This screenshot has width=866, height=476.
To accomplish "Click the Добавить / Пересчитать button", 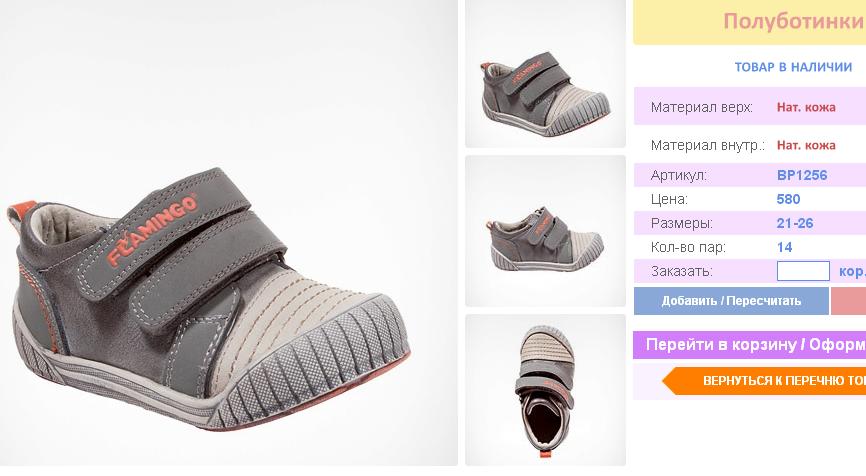I will coord(731,301).
